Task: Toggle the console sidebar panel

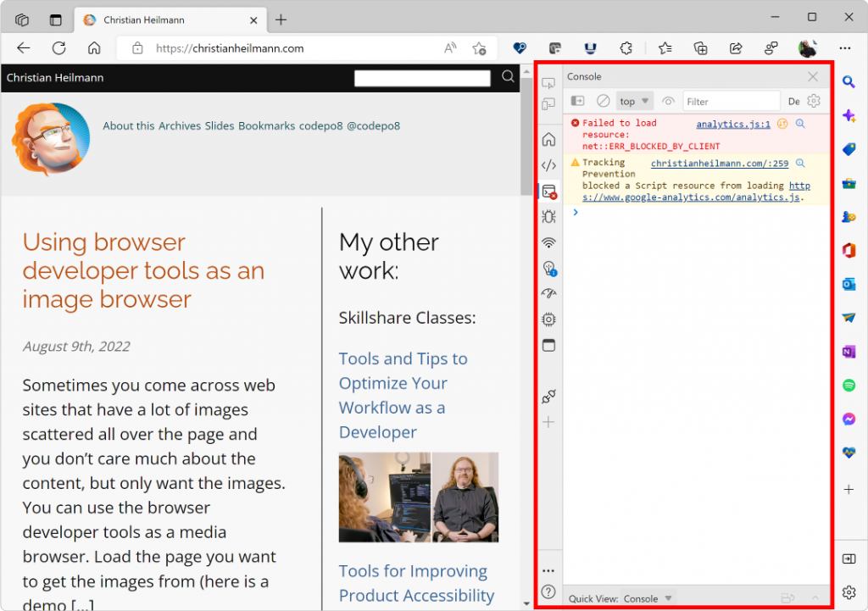Action: point(577,101)
